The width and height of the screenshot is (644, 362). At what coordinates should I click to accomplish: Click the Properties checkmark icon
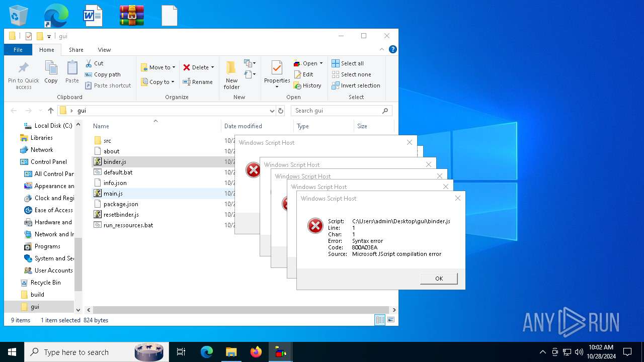coord(277,68)
